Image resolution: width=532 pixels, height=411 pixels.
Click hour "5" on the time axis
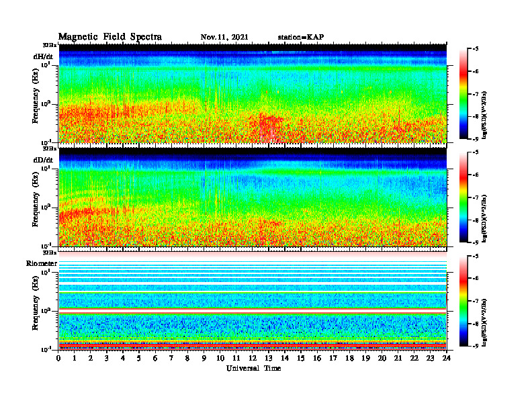coord(139,358)
